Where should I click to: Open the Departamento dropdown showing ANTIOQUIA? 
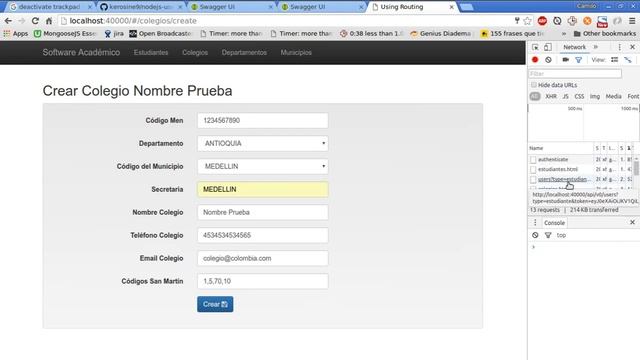click(x=262, y=143)
